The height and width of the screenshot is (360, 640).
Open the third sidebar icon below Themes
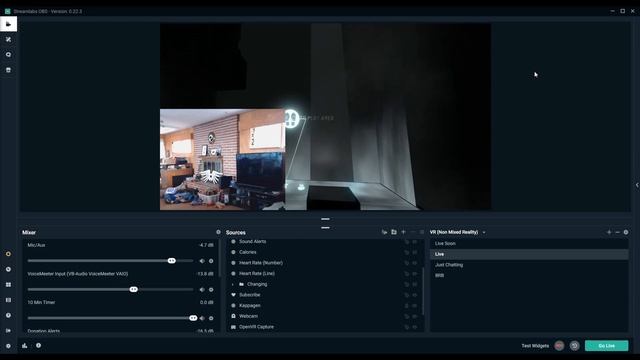pyautogui.click(x=8, y=55)
